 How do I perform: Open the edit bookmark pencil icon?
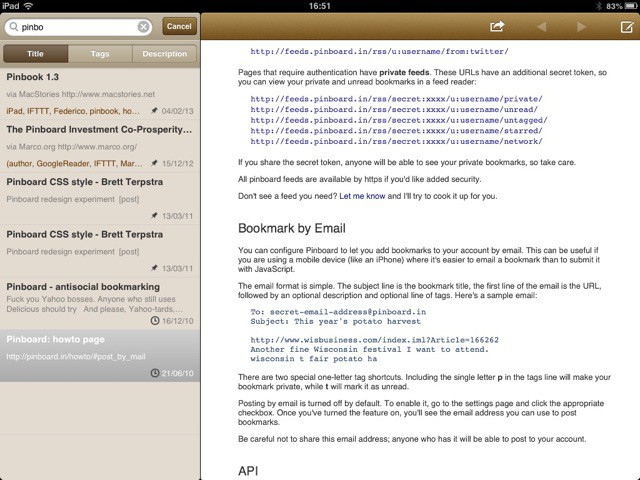click(626, 27)
